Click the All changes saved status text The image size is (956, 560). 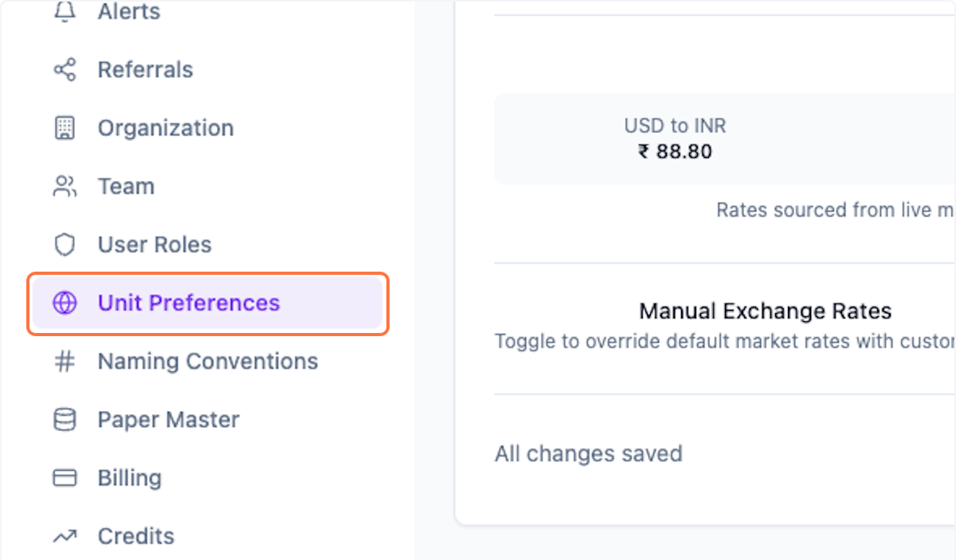tap(588, 454)
